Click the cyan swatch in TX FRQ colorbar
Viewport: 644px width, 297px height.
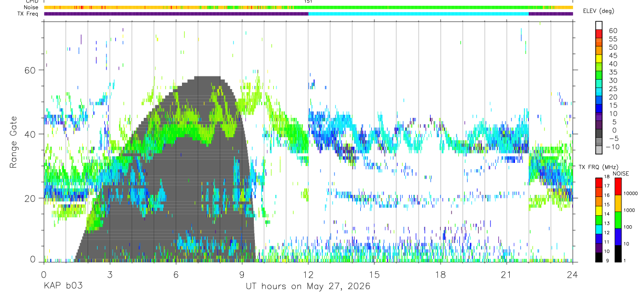[599, 229]
